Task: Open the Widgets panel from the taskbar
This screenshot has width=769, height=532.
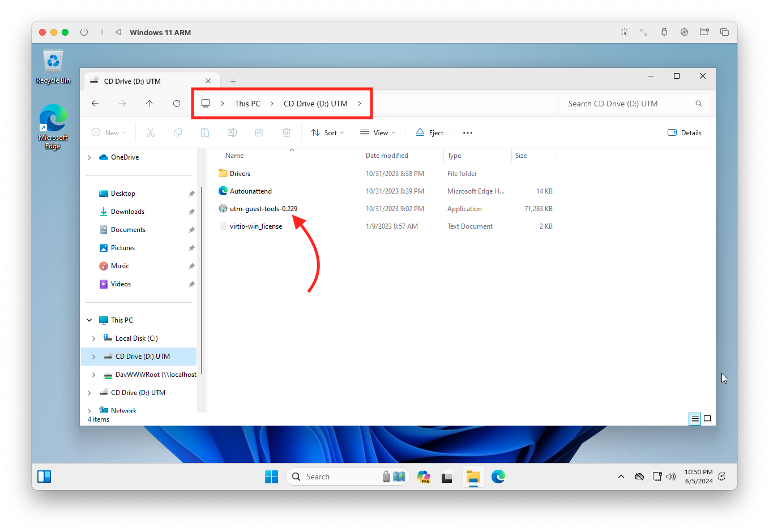Action: pyautogui.click(x=44, y=477)
